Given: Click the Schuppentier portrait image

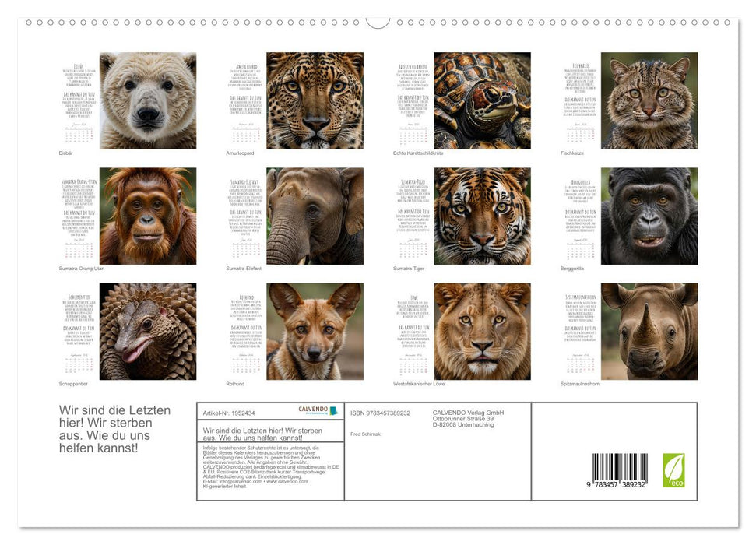Looking at the screenshot, I should 150,333.
